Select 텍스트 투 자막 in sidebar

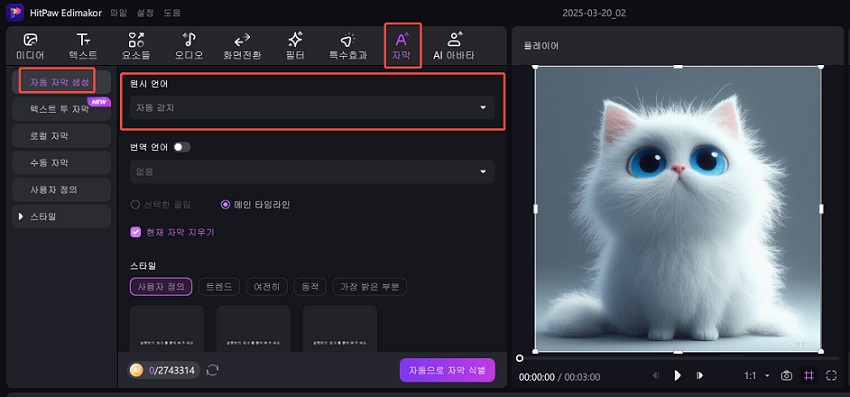click(61, 109)
